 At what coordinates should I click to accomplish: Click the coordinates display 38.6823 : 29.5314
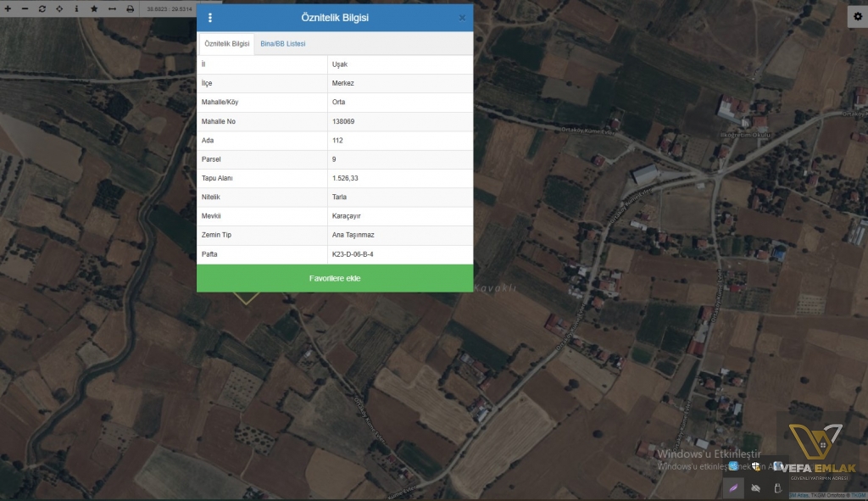(x=170, y=8)
